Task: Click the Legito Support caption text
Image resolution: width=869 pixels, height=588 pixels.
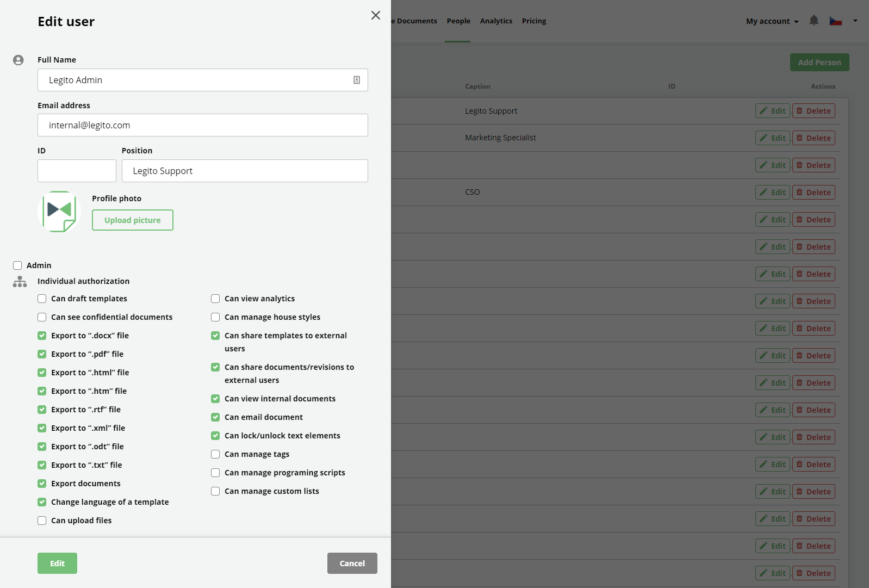Action: coord(491,111)
